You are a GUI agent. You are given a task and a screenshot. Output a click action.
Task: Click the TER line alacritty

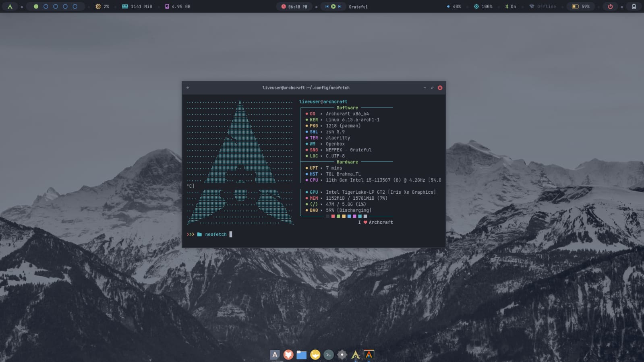(x=327, y=138)
